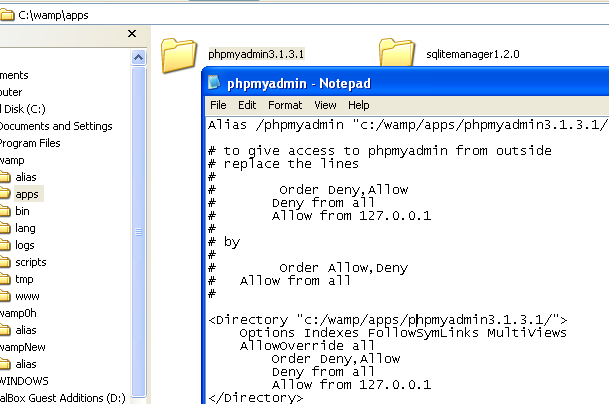Image resolution: width=609 pixels, height=404 pixels.
Task: Click the C:\wamp\apps address field
Action: [x=311, y=15]
